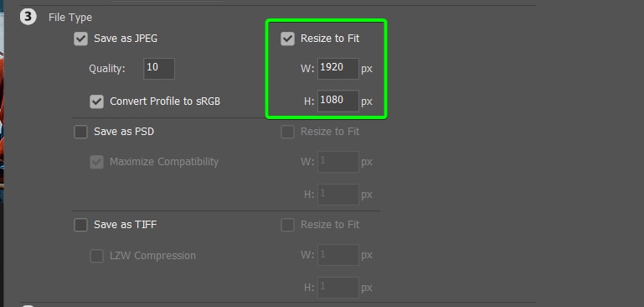Click the PSD height input field
The height and width of the screenshot is (307, 644).
338,195
